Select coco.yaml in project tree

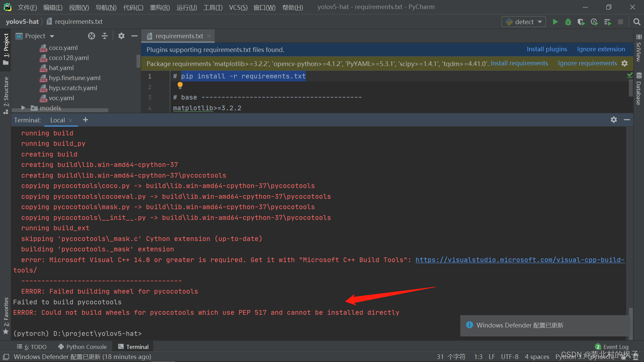63,48
